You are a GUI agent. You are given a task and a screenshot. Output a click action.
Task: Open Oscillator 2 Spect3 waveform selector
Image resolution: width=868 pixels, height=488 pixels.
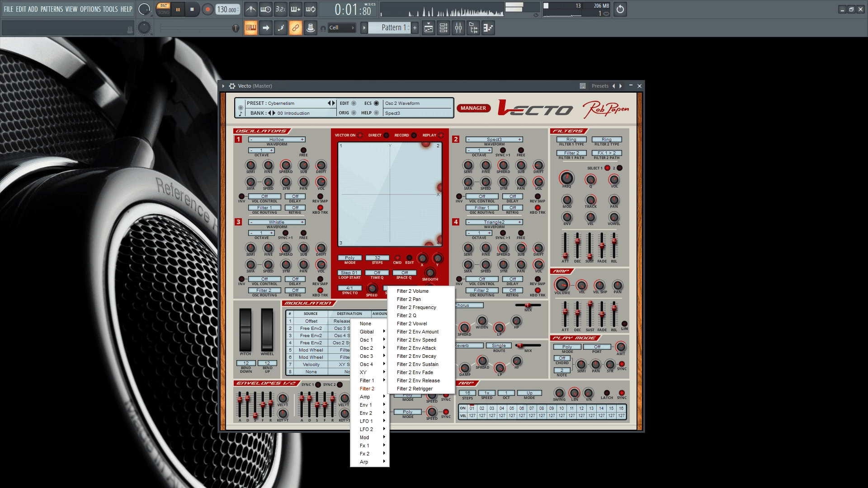[x=494, y=140]
